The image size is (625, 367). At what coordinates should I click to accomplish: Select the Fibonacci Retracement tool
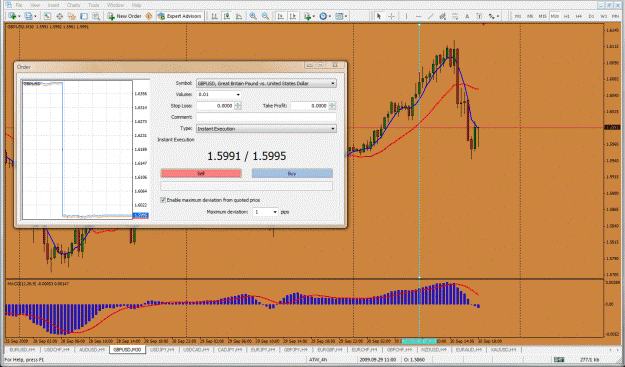tap(455, 16)
